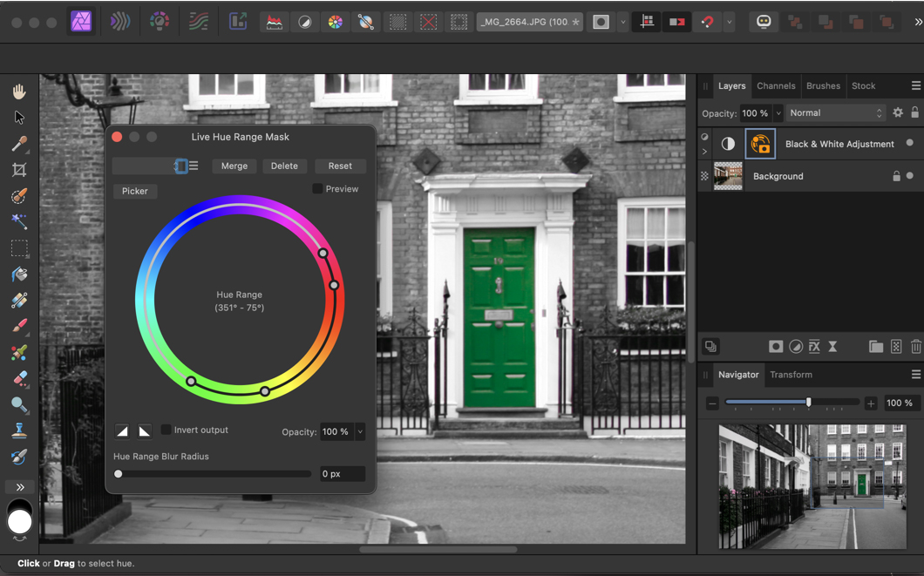Choose the Flood Fill tool
Viewport: 924px width, 576px height.
(x=19, y=274)
